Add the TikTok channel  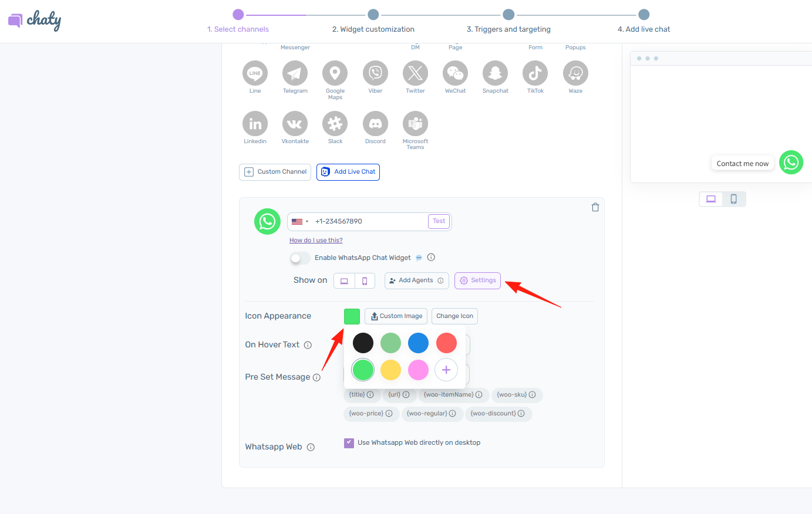click(x=535, y=73)
